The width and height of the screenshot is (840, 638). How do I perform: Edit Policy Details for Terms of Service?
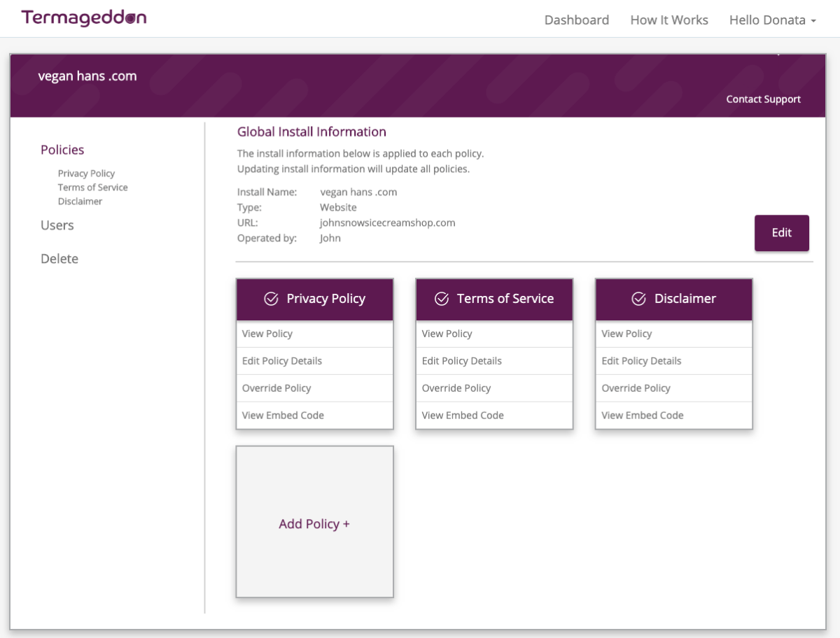click(x=494, y=361)
